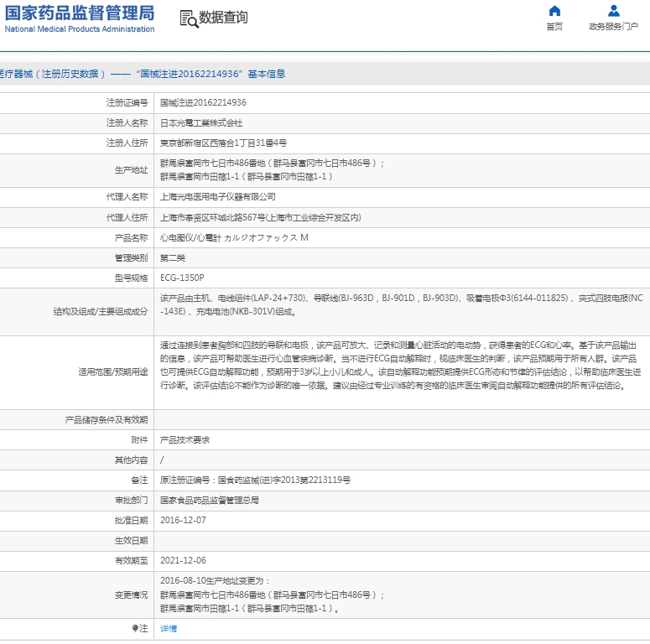Screen dimensions: 650x644
Task: Click the 批准日期 row label
Action: tap(131, 520)
